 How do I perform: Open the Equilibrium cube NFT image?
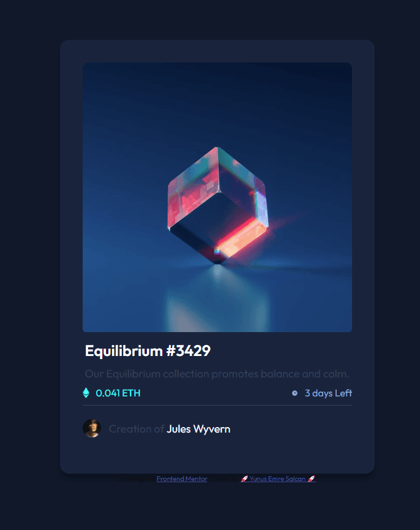point(217,197)
